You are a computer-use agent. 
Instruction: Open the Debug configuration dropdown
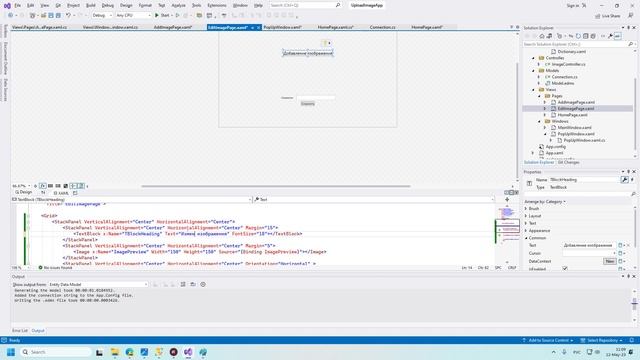[x=102, y=16]
